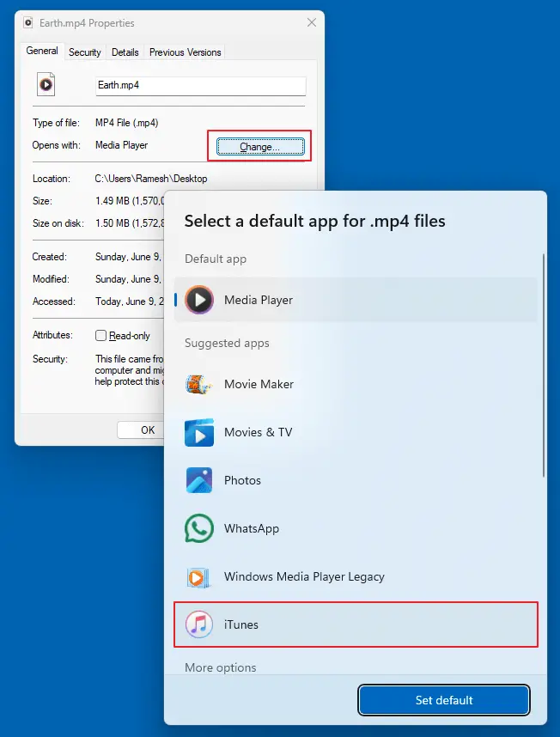Select the WhatsApp label in the list
560x737 pixels.
point(252,528)
